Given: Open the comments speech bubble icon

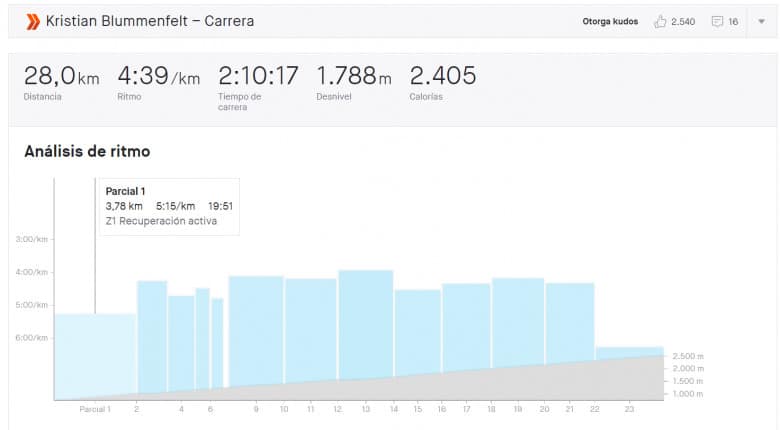Looking at the screenshot, I should (x=717, y=21).
